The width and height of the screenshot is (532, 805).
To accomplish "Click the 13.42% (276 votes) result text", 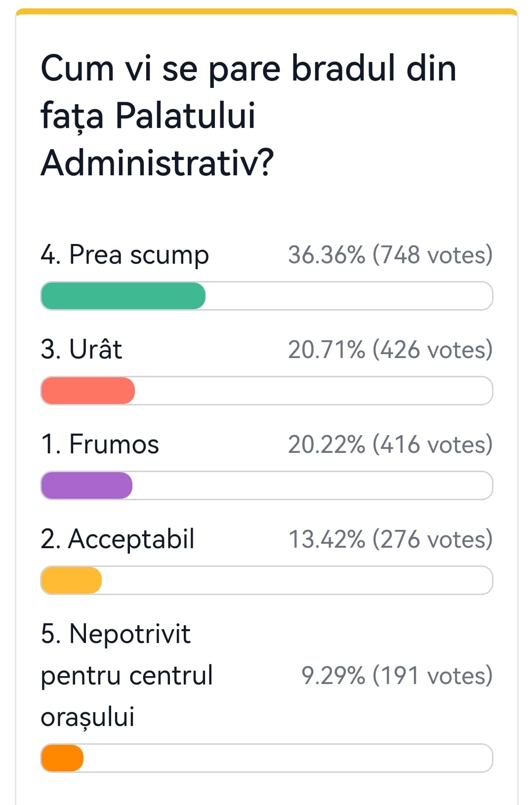I will pos(390,539).
